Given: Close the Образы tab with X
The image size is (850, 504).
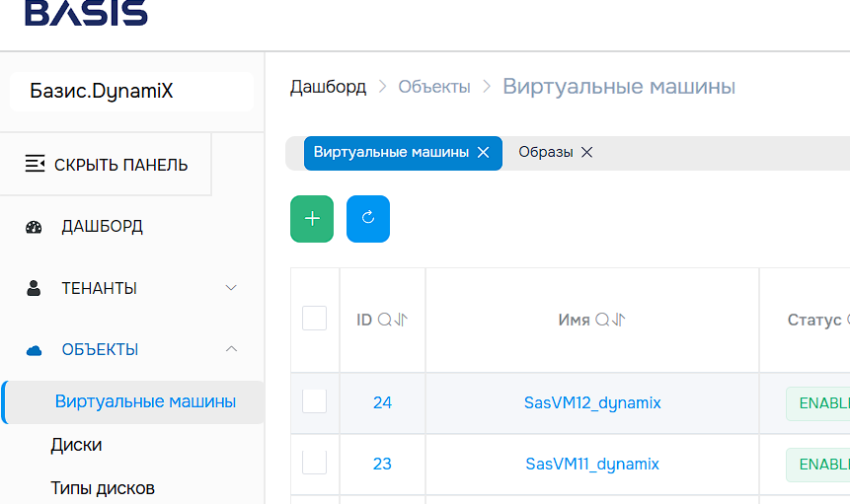Looking at the screenshot, I should [586, 153].
